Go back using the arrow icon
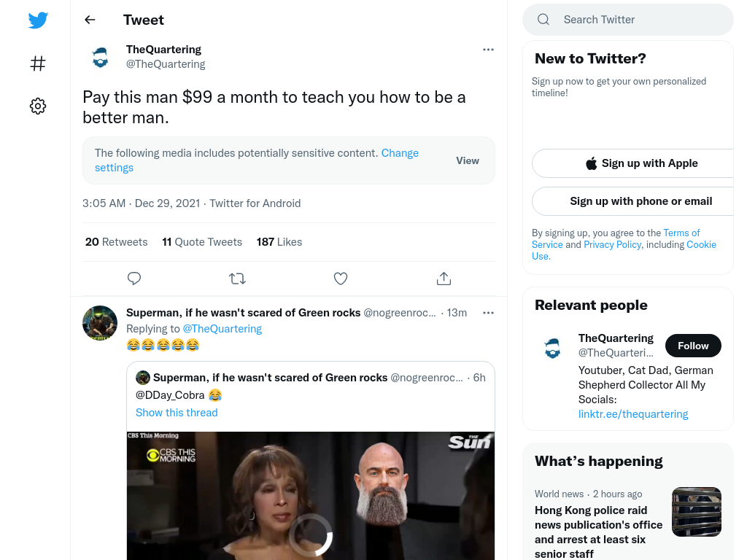 click(x=90, y=20)
